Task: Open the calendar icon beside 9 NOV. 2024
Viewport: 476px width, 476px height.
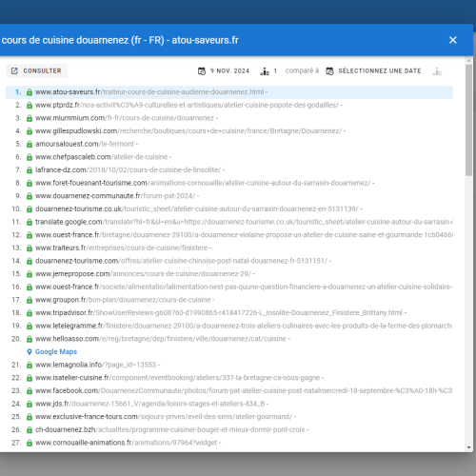Action: 202,71
